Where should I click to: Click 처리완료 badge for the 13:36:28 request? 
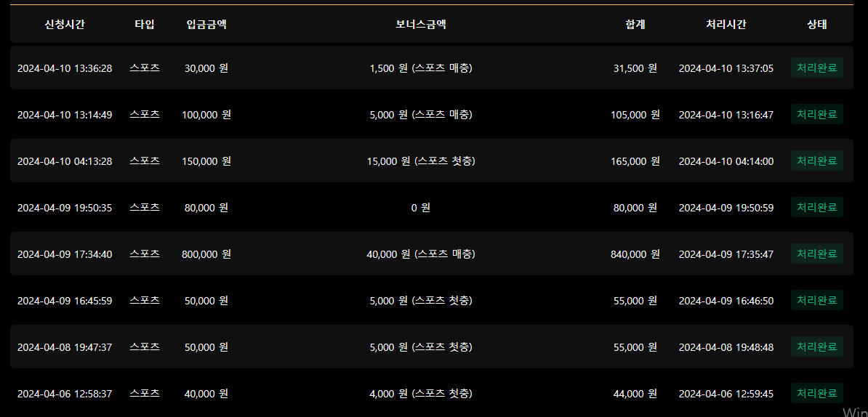(817, 68)
